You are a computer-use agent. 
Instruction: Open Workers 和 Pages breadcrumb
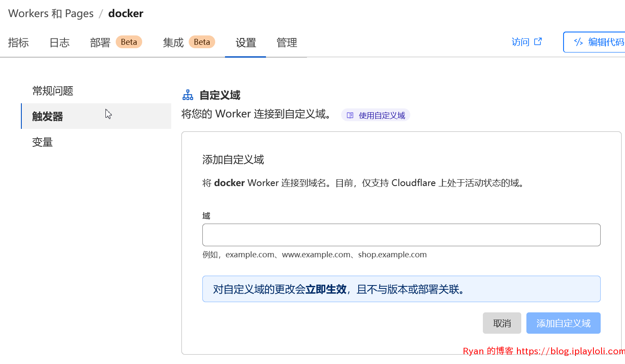(51, 14)
